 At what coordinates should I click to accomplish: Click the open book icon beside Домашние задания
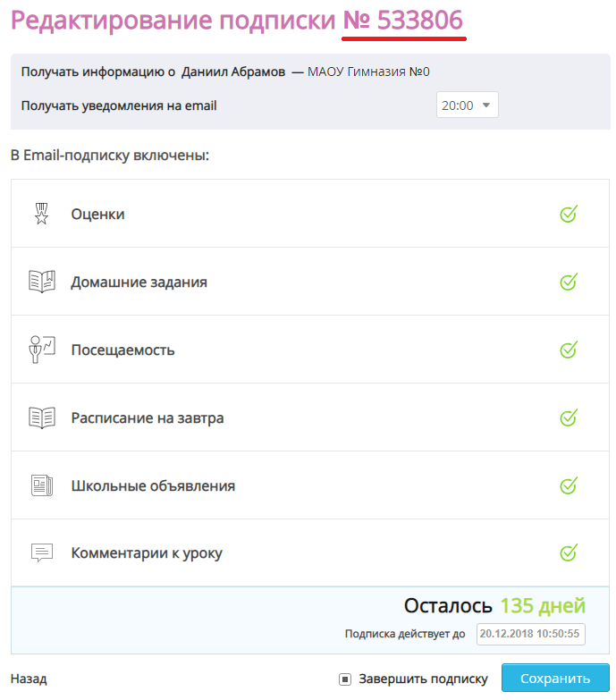42,282
